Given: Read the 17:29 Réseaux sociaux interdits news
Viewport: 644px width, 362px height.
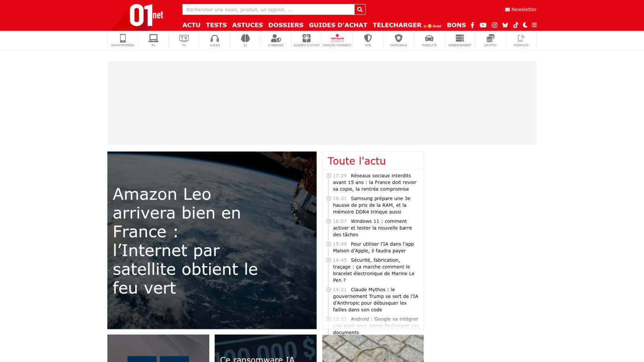Looking at the screenshot, I should 374,182.
